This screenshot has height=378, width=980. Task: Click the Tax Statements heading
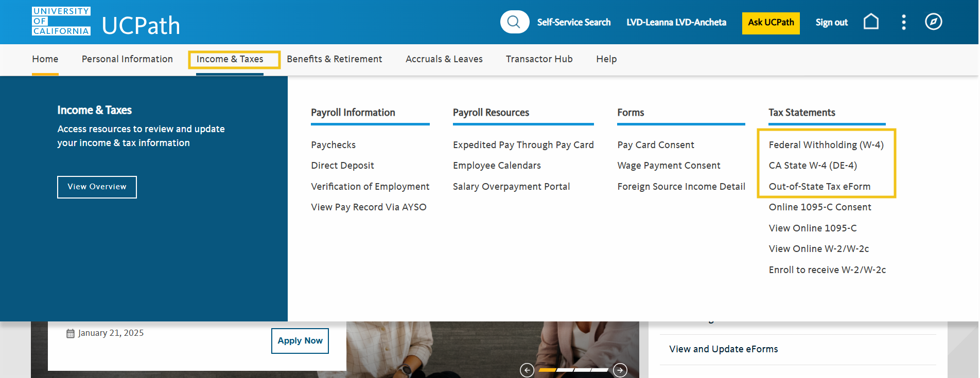(802, 113)
